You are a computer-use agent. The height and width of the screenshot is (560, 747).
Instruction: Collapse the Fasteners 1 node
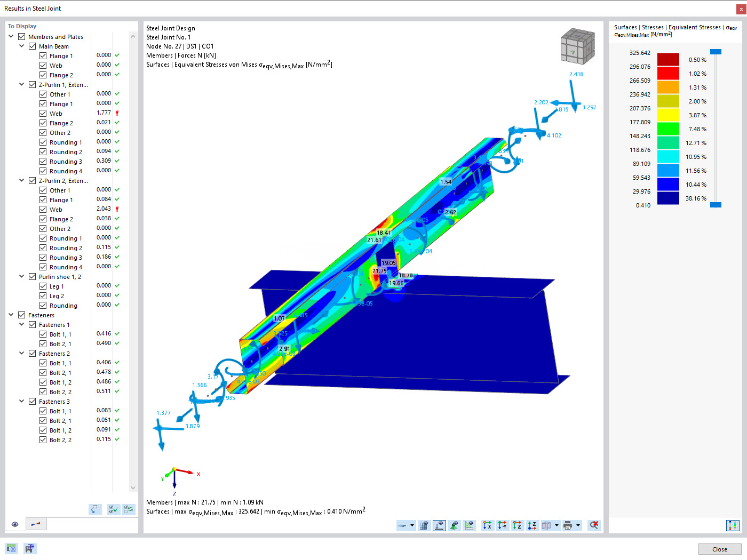pyautogui.click(x=22, y=325)
